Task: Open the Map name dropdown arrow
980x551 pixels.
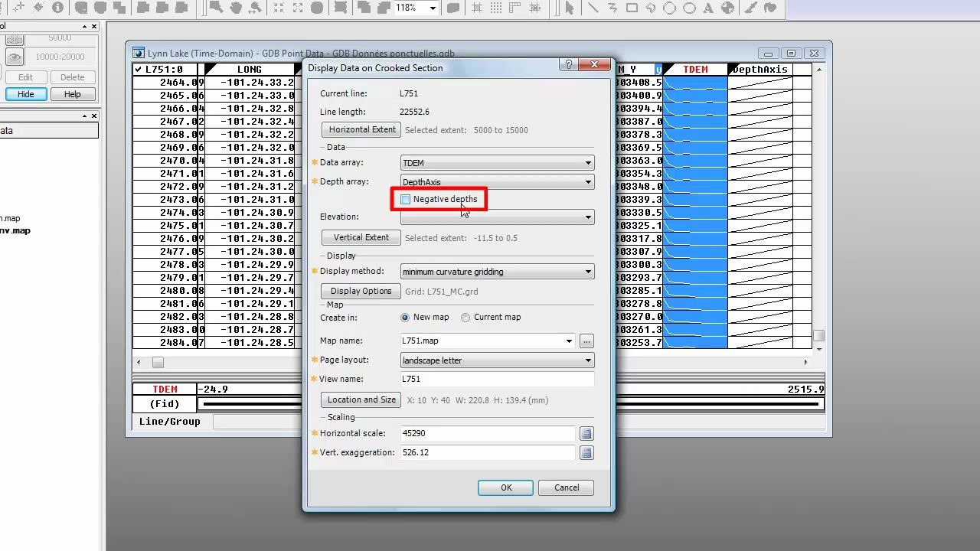Action: pos(569,341)
